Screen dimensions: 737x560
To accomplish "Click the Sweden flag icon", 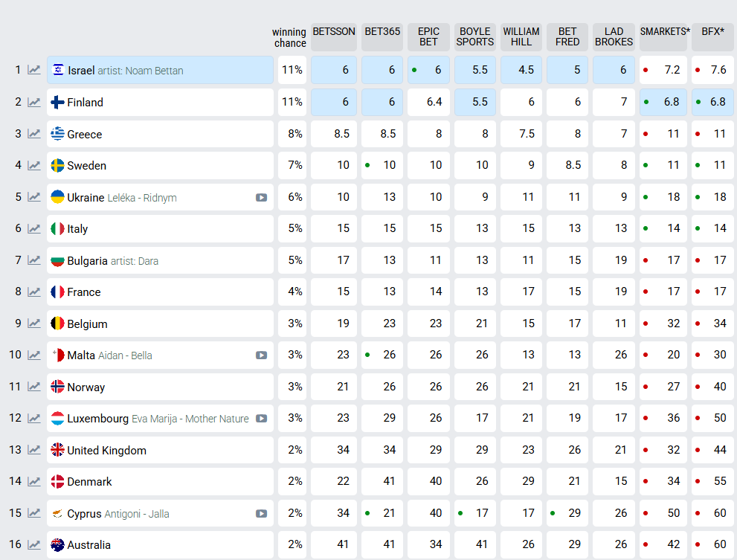I will coord(57,166).
